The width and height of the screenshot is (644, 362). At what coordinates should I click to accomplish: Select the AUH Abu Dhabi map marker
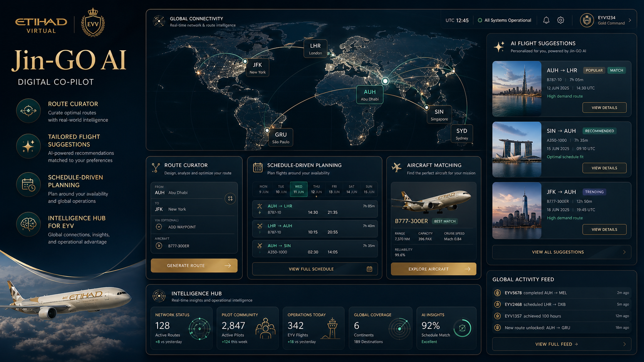coord(370,95)
